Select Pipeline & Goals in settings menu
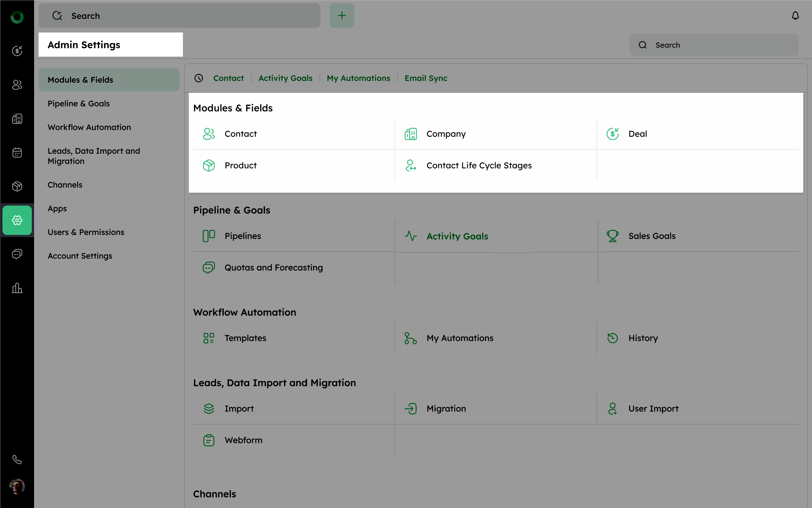The width and height of the screenshot is (812, 508). pos(78,104)
